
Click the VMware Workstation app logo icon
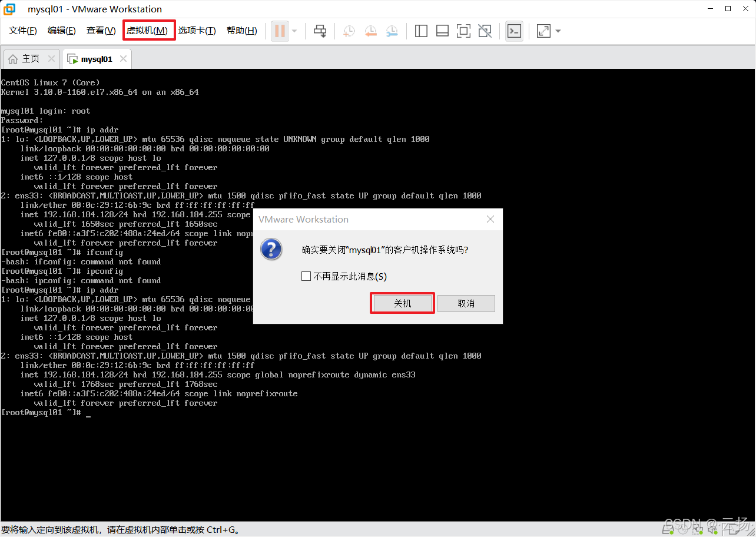[9, 9]
